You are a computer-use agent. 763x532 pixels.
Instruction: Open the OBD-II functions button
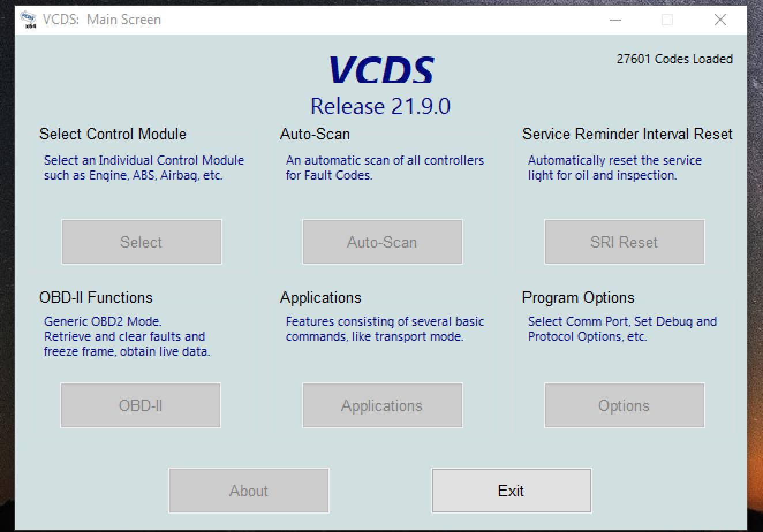click(x=141, y=405)
